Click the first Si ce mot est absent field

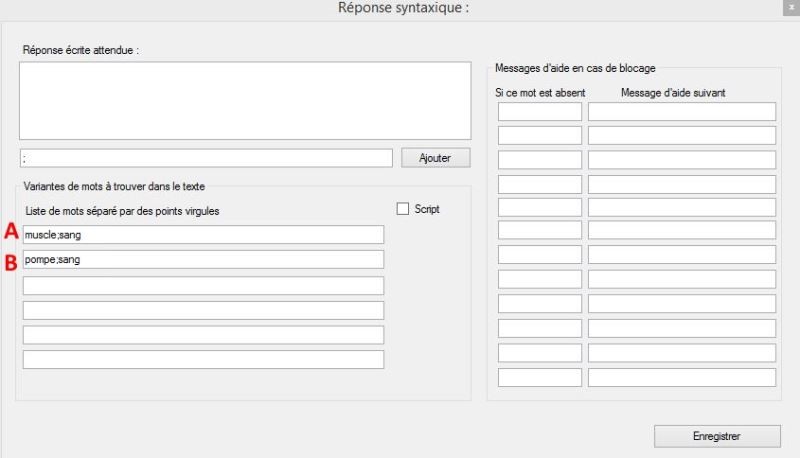coord(539,112)
